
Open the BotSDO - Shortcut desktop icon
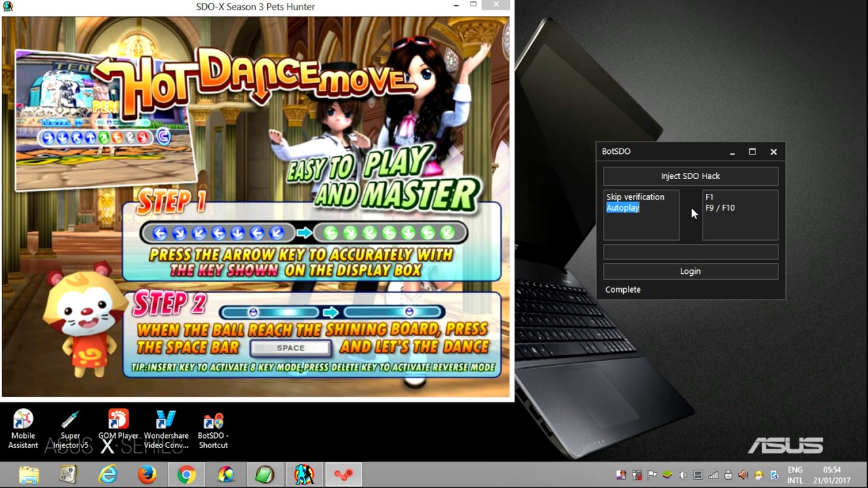point(213,429)
